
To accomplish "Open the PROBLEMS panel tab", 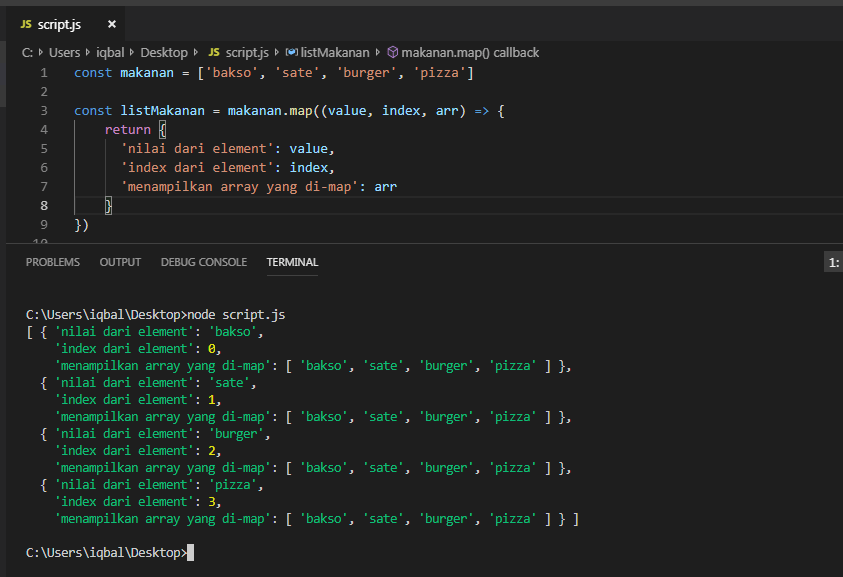I will [x=52, y=262].
